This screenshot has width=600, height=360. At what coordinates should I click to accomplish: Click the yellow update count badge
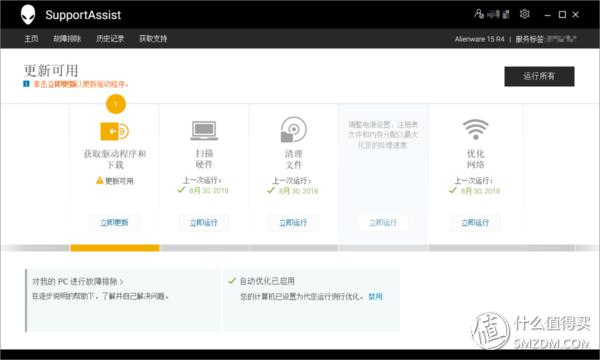pyautogui.click(x=116, y=104)
